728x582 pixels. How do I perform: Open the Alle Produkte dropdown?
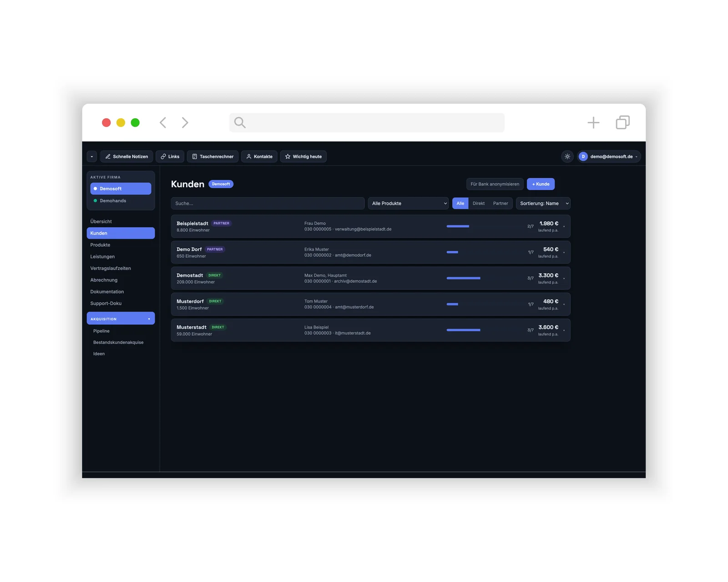408,203
